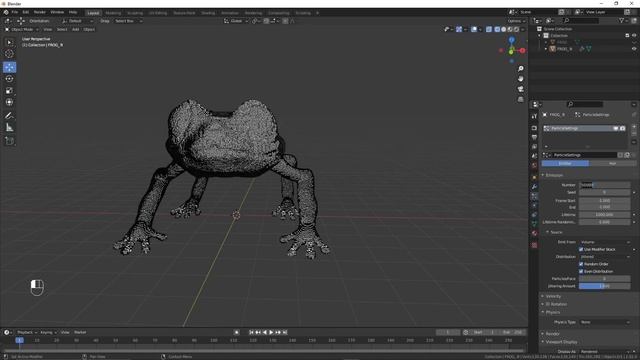Add a particle system slot with plus

[x=634, y=127]
